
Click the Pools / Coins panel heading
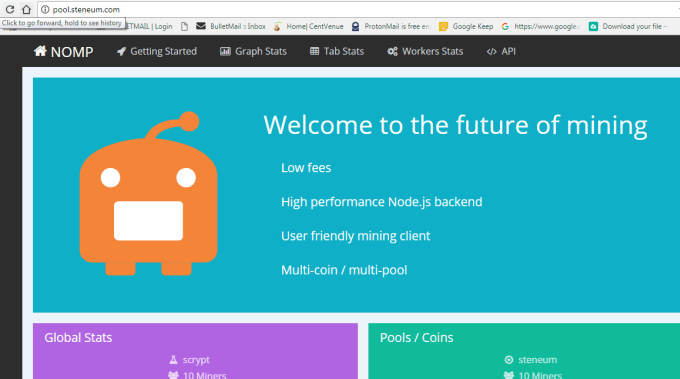point(416,337)
